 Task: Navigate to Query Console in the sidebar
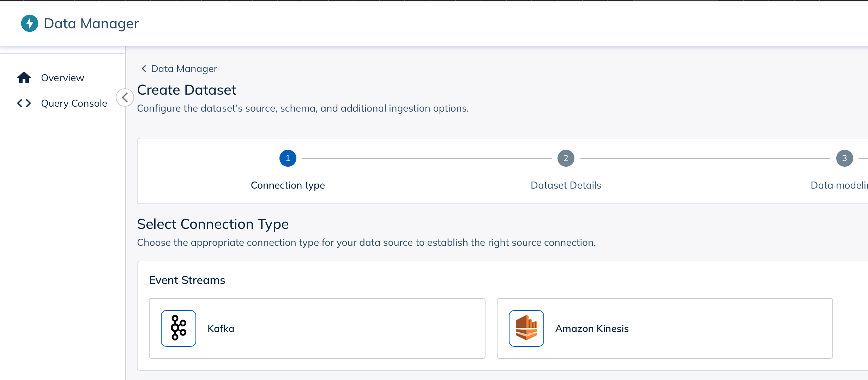tap(74, 103)
